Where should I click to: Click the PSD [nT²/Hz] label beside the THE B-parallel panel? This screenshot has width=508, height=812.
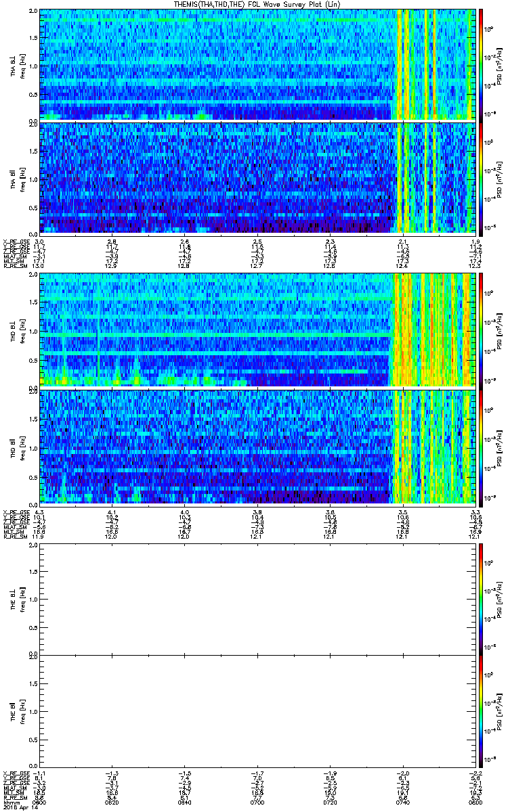click(500, 712)
